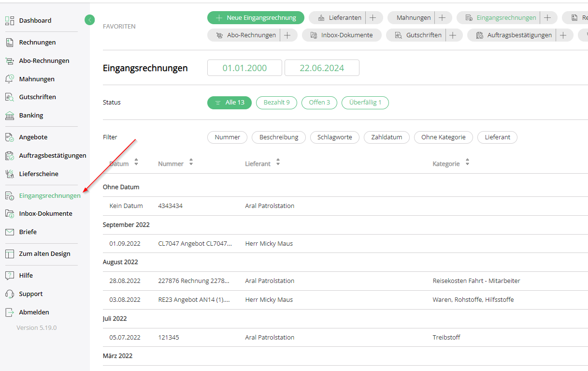
Task: Open the Eingangsrechnungen favorite chip
Action: point(499,17)
